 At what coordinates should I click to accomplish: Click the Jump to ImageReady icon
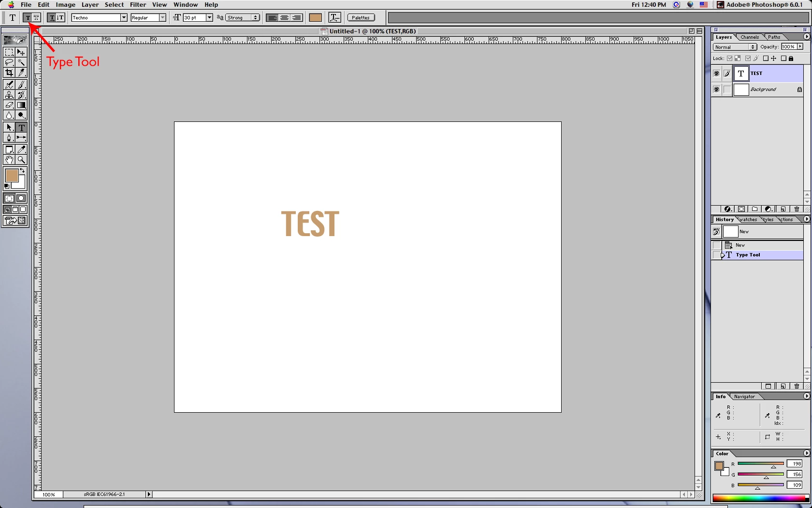click(x=15, y=221)
